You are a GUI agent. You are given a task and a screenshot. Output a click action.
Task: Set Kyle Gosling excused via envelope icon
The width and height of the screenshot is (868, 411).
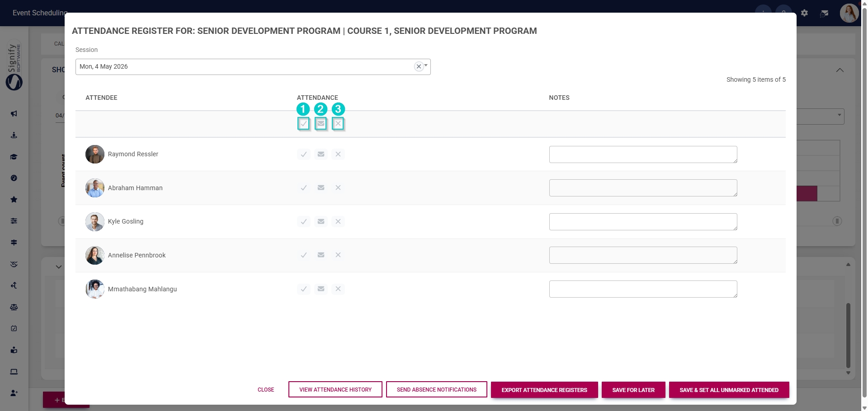[321, 221]
